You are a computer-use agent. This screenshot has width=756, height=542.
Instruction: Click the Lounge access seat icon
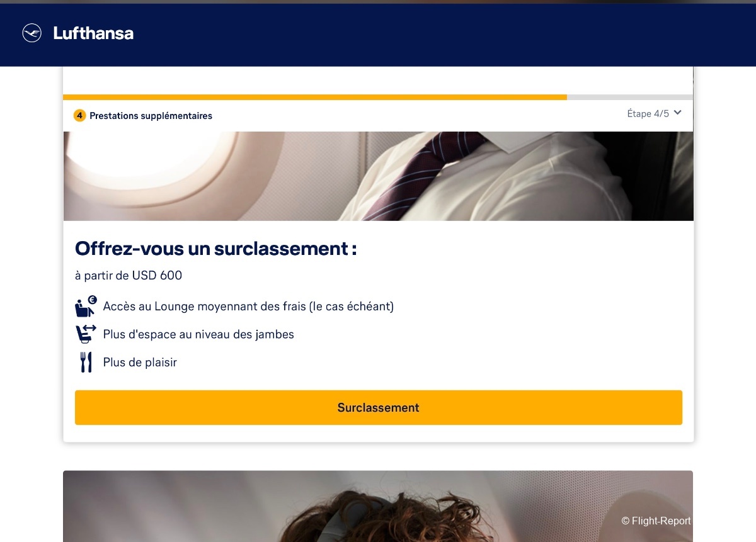click(86, 307)
